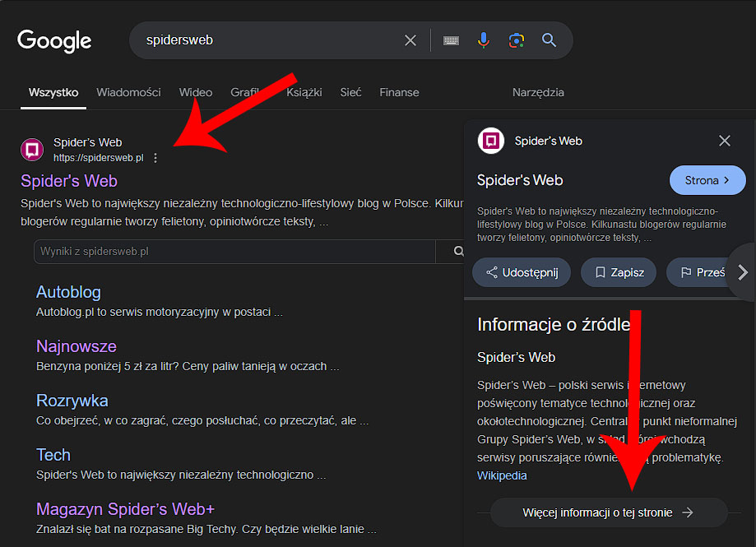The height and width of the screenshot is (547, 756).
Task: Click the Google logo
Action: point(54,41)
